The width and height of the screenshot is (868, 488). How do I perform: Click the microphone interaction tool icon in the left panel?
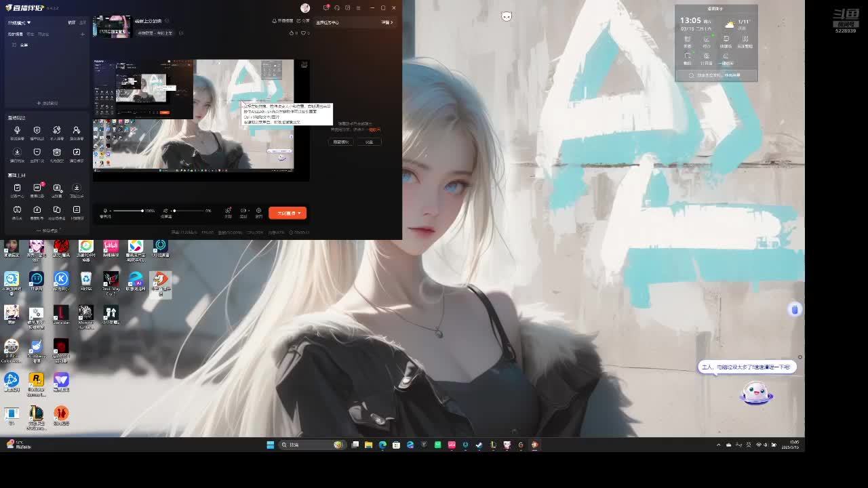[x=17, y=130]
